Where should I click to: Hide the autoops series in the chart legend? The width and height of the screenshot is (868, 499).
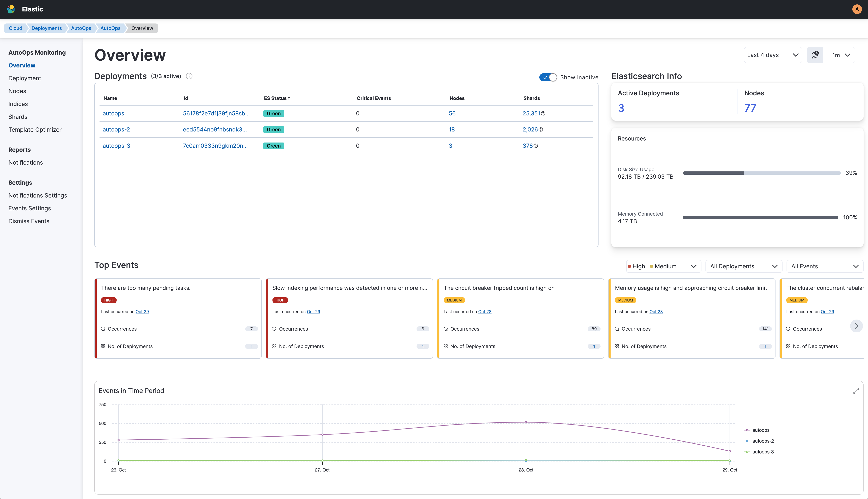761,430
